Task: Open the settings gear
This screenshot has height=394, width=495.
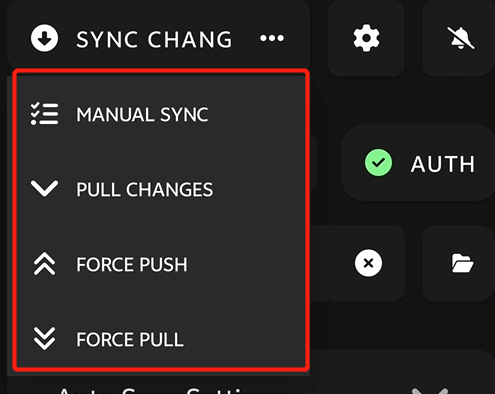Action: coord(366,38)
